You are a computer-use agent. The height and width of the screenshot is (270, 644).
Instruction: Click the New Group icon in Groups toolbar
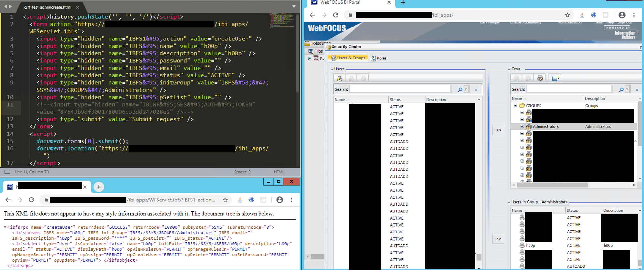(517, 78)
